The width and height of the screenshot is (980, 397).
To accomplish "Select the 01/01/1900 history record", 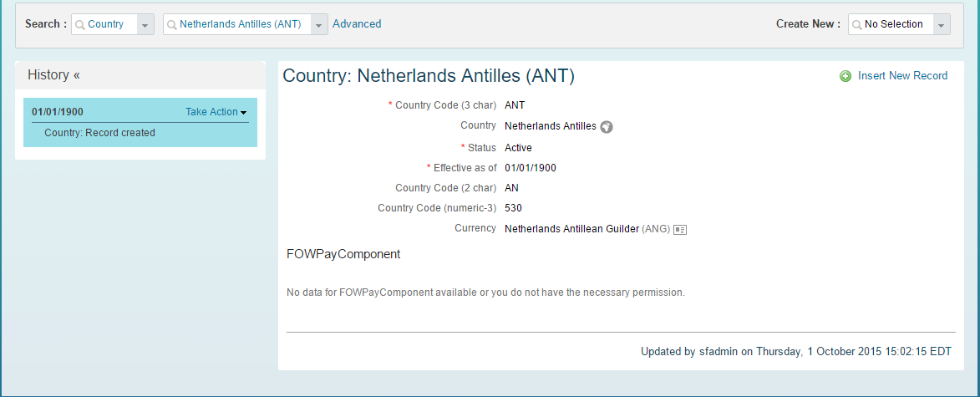I will tap(58, 112).
